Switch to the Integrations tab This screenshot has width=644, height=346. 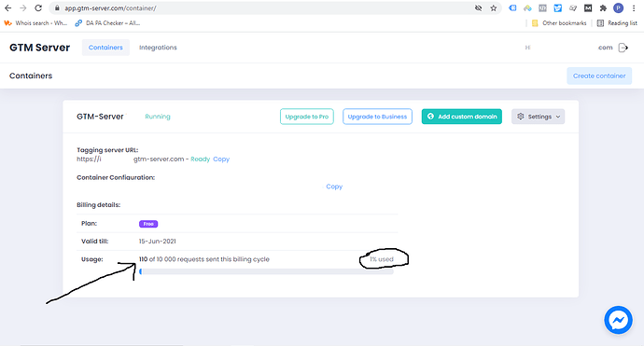point(158,48)
